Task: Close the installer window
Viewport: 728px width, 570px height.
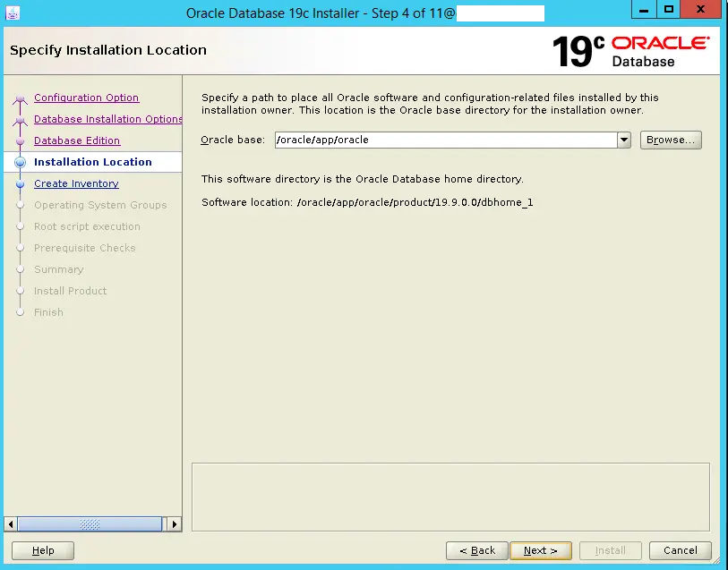Action: coord(700,9)
